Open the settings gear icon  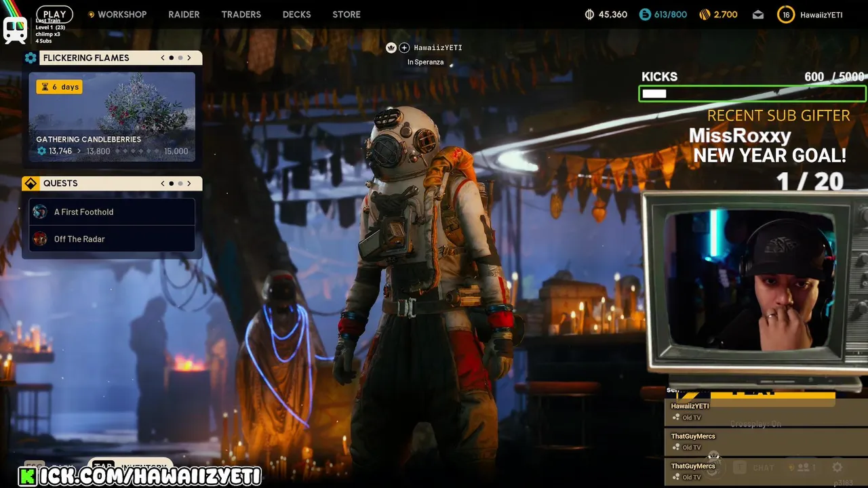click(837, 467)
